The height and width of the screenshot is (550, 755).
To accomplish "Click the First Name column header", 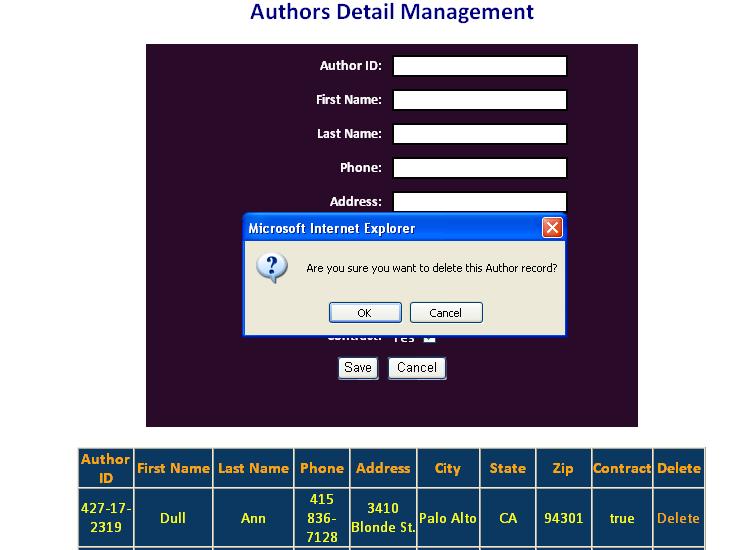I will click(x=173, y=468).
